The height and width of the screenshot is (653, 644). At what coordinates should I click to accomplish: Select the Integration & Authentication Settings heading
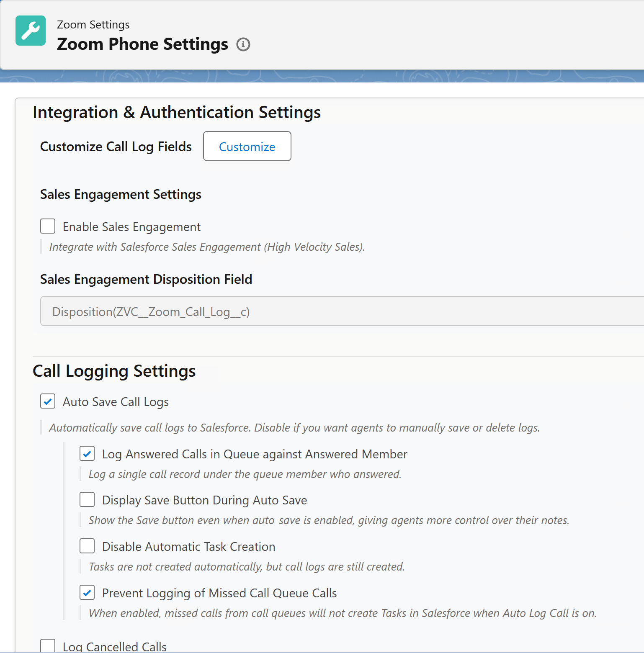176,113
